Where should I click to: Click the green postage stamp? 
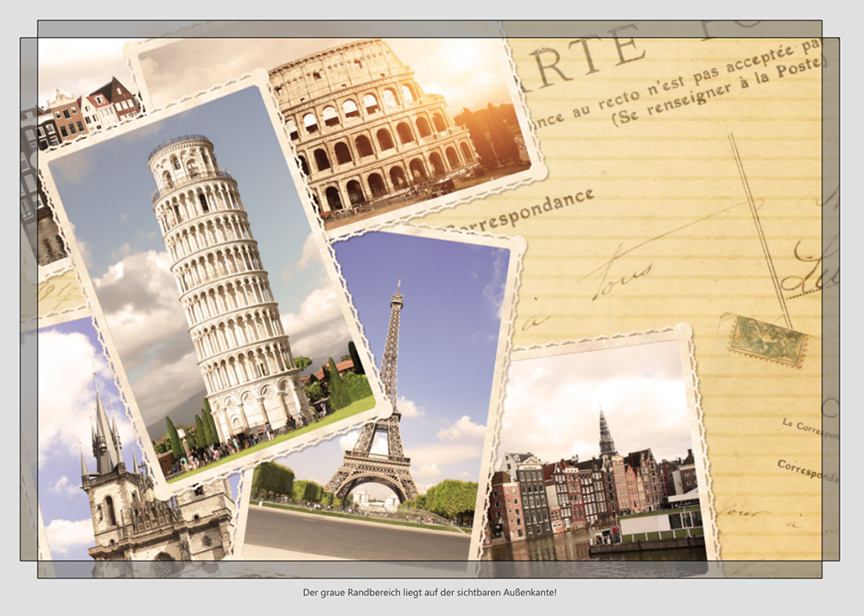767,341
